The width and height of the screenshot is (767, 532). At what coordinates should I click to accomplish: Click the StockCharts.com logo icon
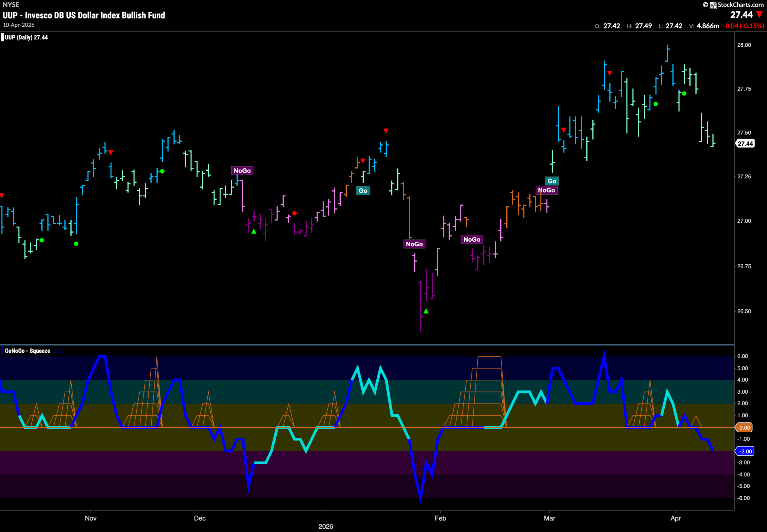click(713, 5)
